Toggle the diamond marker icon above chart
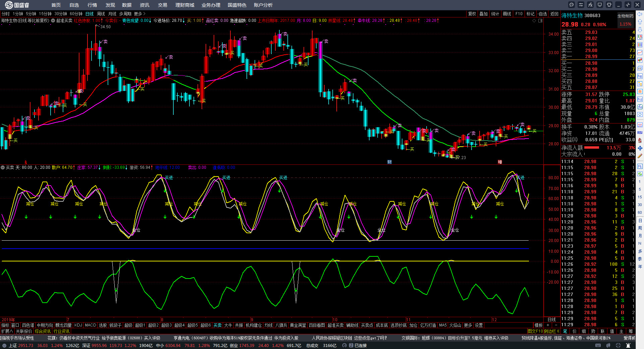The height and width of the screenshot is (349, 644). (x=534, y=21)
